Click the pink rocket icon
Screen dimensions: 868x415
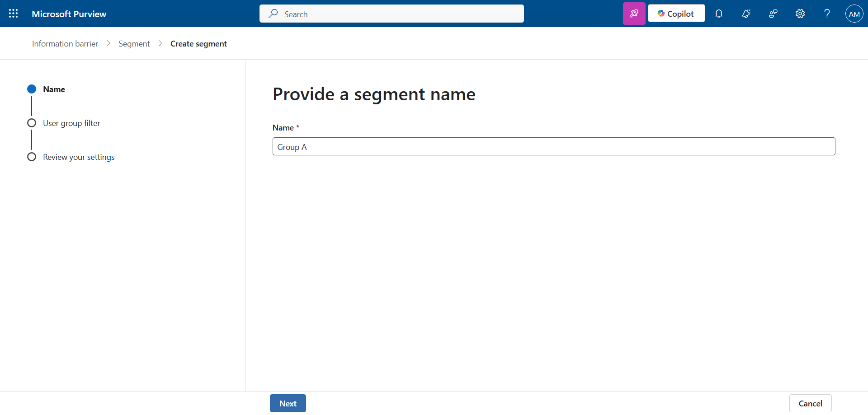pyautogui.click(x=634, y=14)
